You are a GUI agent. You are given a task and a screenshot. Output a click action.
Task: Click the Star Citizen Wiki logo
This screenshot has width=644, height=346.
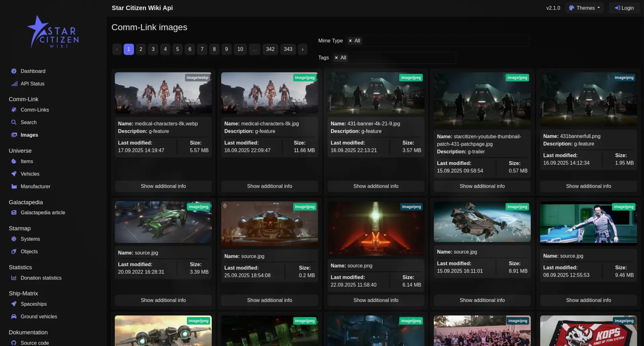click(x=53, y=32)
